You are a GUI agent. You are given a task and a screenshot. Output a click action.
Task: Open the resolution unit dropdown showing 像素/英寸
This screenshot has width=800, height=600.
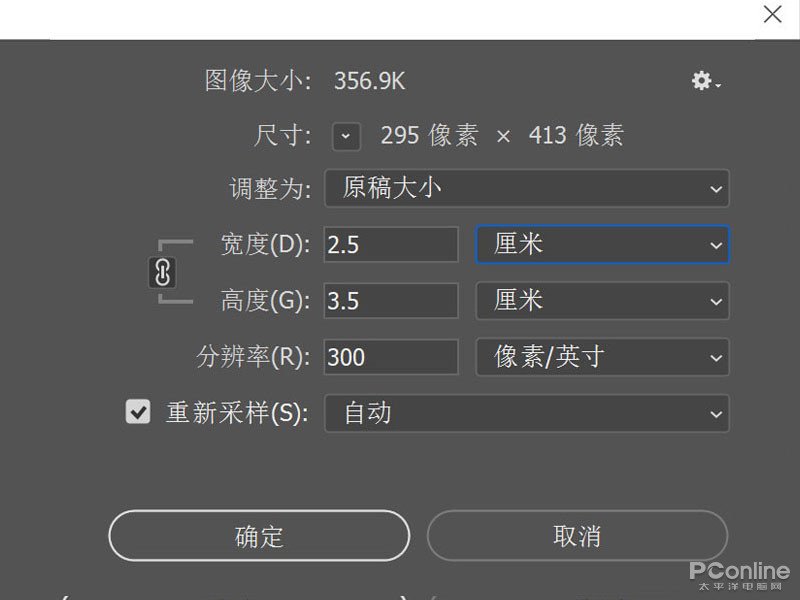coord(602,356)
